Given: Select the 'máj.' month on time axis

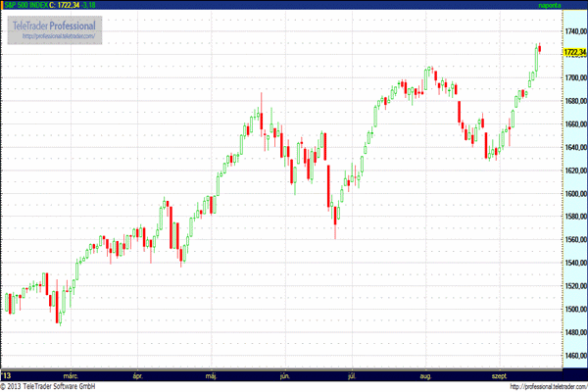Looking at the screenshot, I should click(x=211, y=375).
